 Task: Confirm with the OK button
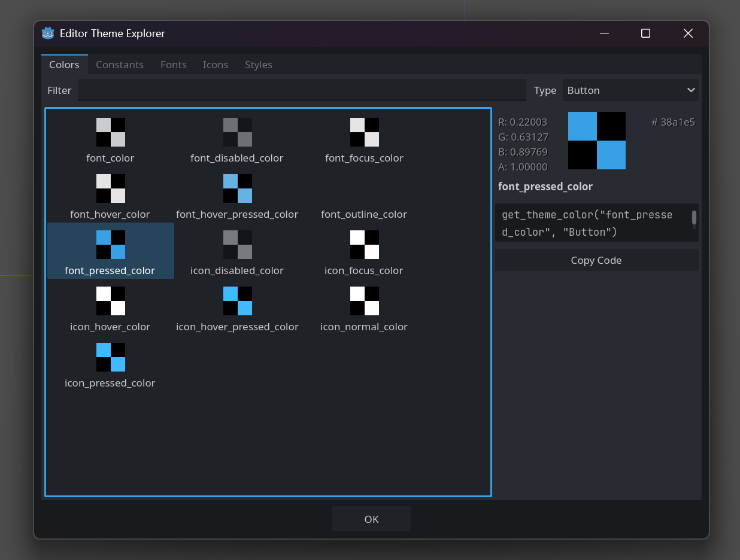(x=371, y=519)
